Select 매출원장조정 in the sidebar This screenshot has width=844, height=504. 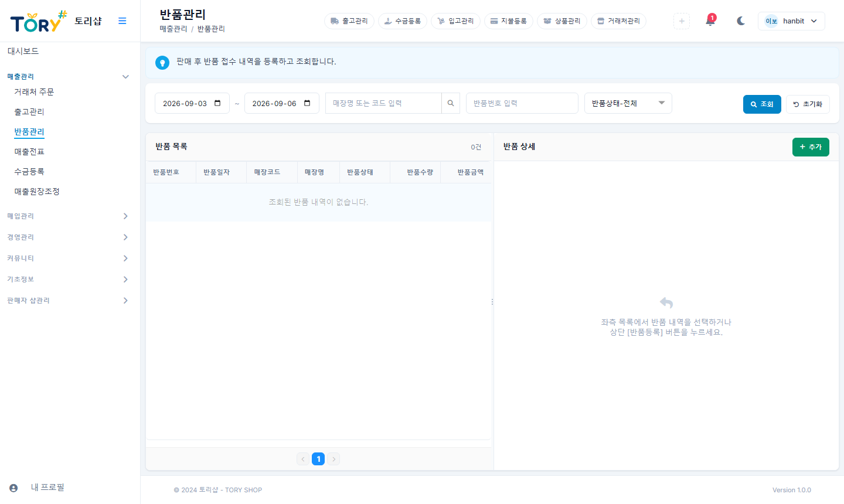[x=37, y=192]
